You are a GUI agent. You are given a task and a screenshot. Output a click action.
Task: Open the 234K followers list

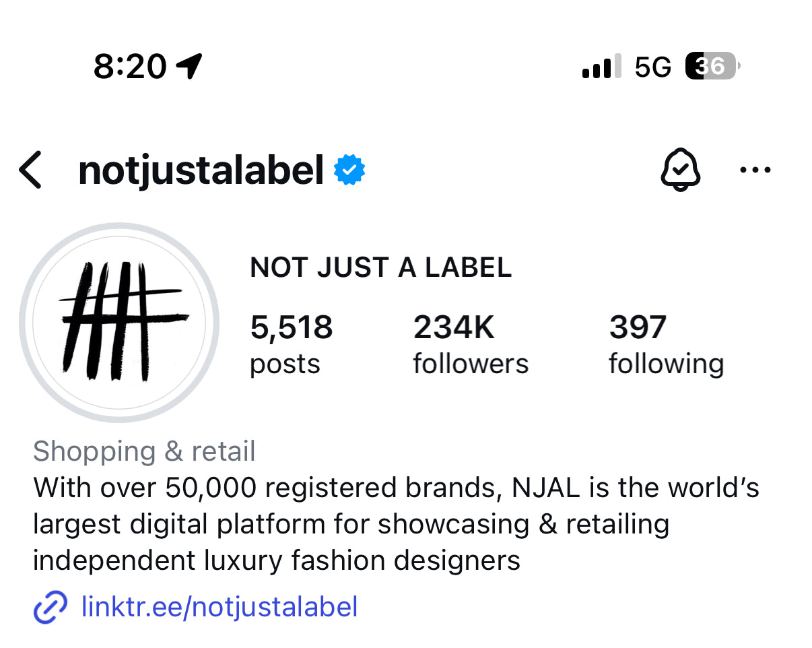click(x=470, y=344)
